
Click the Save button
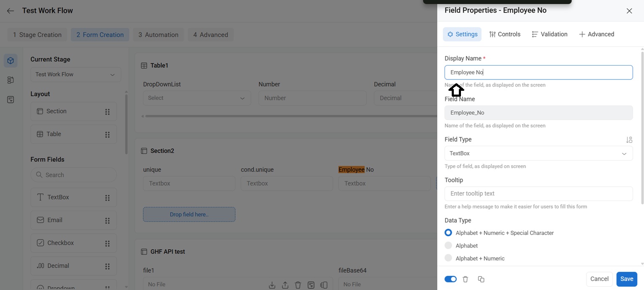626,279
